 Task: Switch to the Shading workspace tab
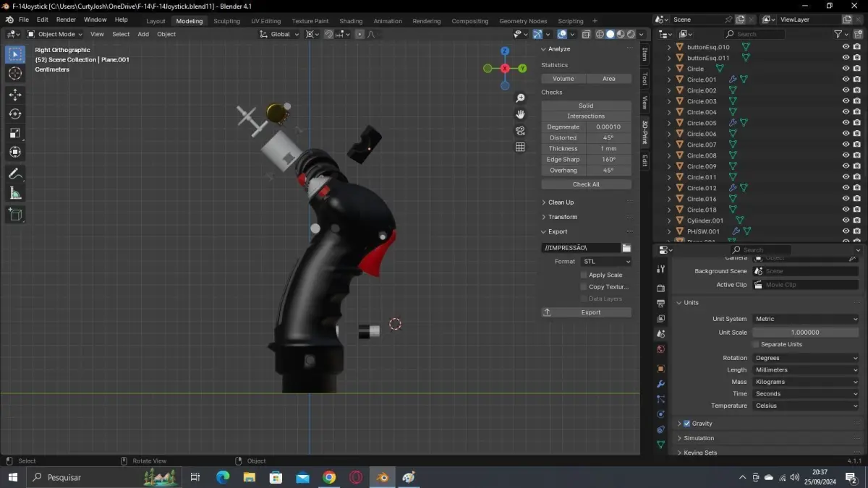tap(351, 21)
